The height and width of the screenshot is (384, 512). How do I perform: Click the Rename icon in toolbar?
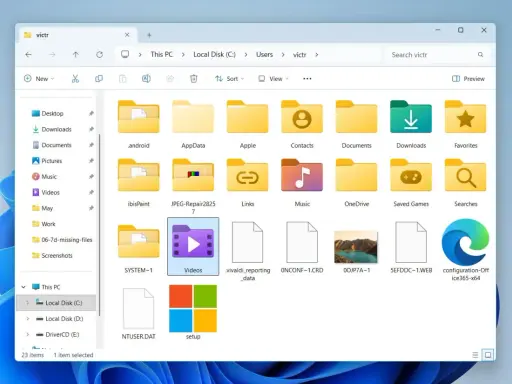pyautogui.click(x=146, y=79)
